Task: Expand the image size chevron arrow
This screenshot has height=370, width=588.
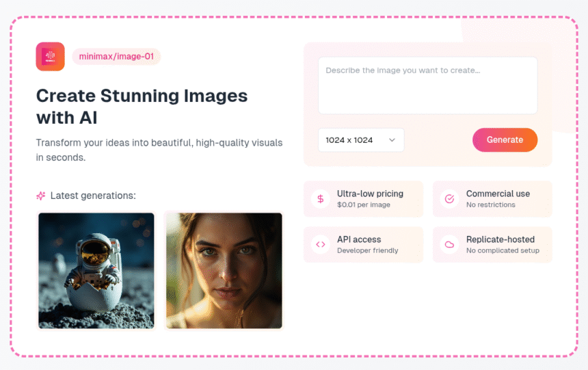Action: (392, 140)
